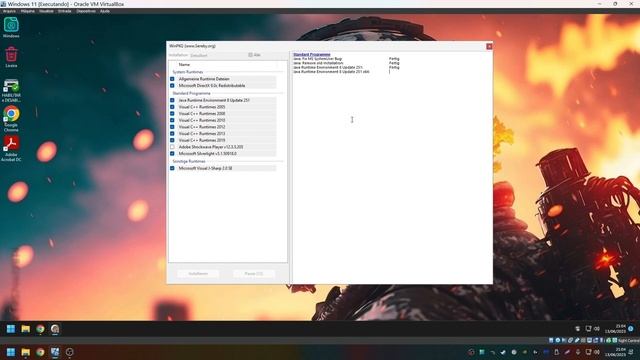Click host tray microphone icon
The width and height of the screenshot is (640, 360).
click(578, 352)
